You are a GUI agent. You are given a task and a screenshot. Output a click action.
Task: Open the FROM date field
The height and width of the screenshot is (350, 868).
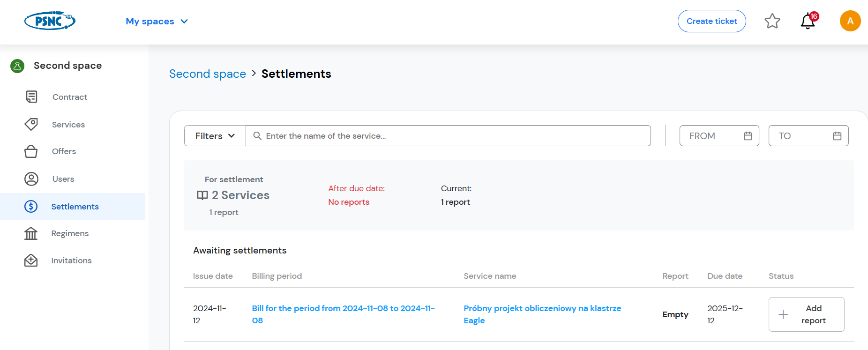click(719, 136)
